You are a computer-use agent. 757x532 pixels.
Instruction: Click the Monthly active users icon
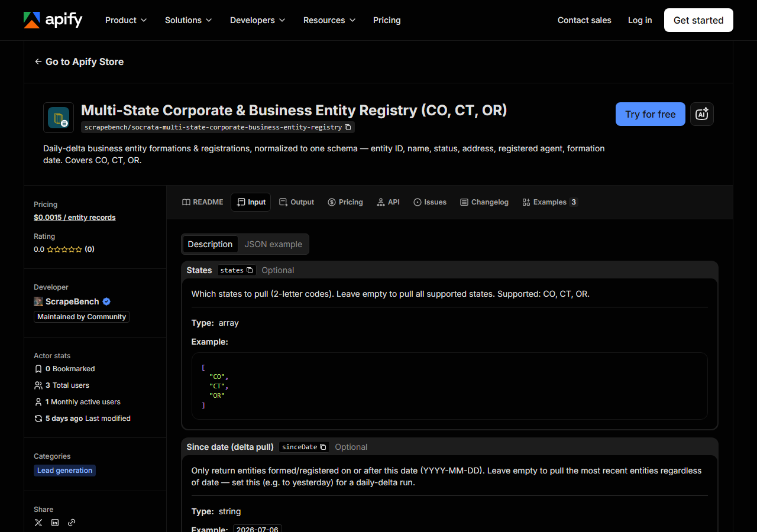tap(38, 402)
